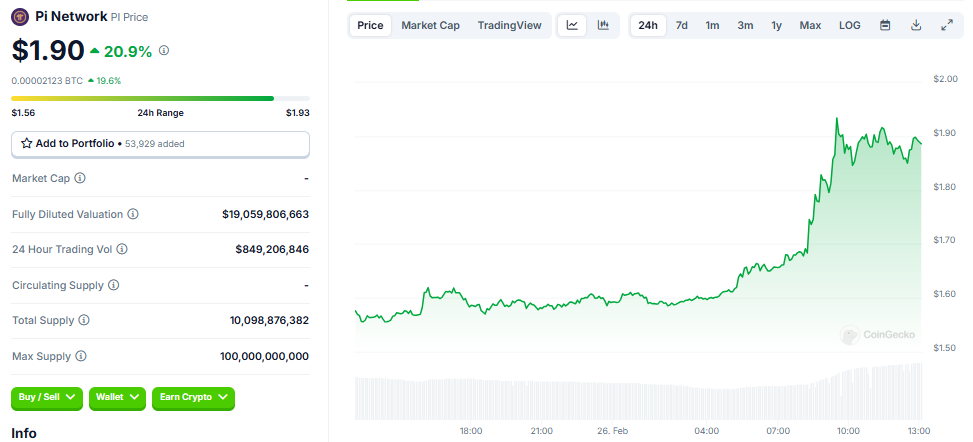Expand the chart to fullscreen
This screenshot has height=442, width=973.
click(947, 25)
